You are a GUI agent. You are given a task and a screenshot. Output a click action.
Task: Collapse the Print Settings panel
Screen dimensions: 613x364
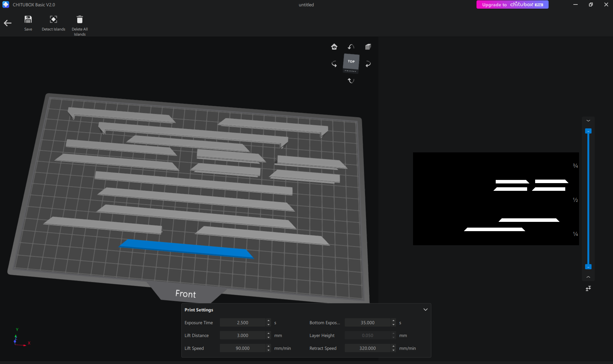point(425,310)
